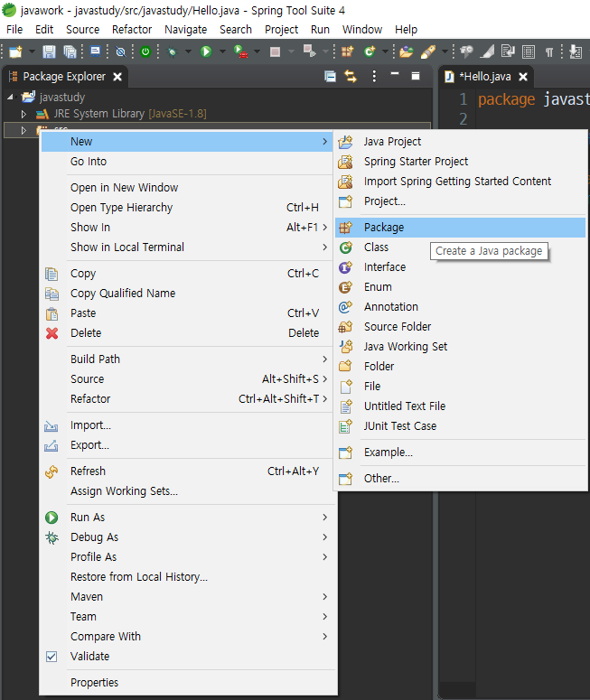Toggle Skip All Breakpoints icon

tap(120, 51)
